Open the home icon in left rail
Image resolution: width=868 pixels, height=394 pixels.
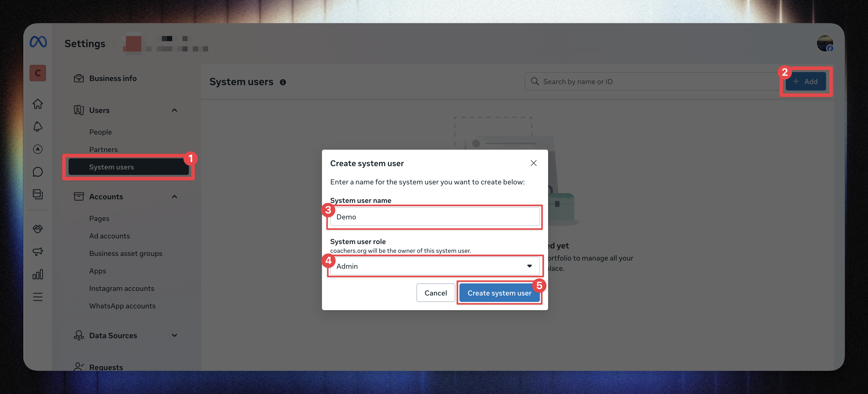click(38, 104)
